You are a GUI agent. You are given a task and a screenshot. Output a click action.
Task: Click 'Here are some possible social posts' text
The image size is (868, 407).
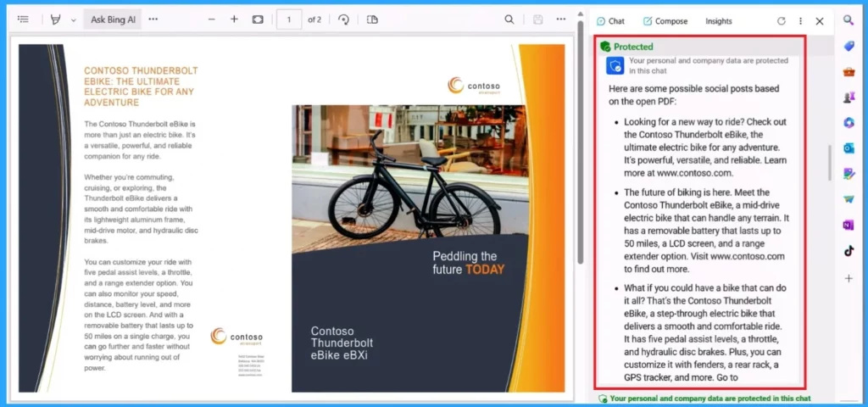[x=694, y=95]
